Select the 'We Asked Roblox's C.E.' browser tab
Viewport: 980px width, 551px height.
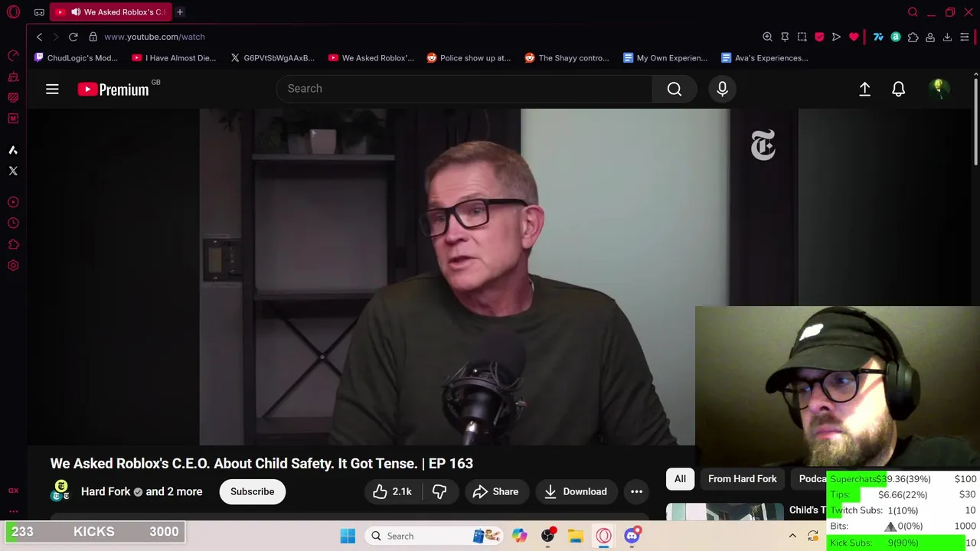(x=112, y=12)
